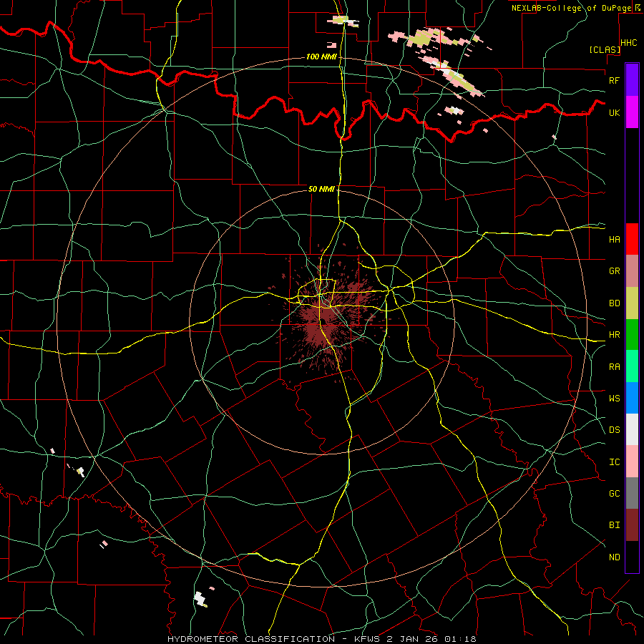Click the DS white legend swatch
Viewport: 644px width, 644px height.
click(x=632, y=429)
